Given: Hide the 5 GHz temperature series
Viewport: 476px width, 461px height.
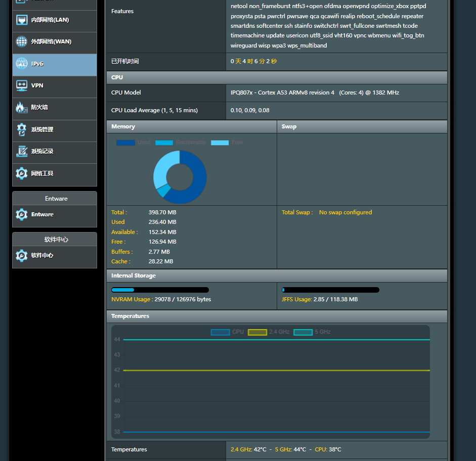Looking at the screenshot, I should tap(312, 332).
